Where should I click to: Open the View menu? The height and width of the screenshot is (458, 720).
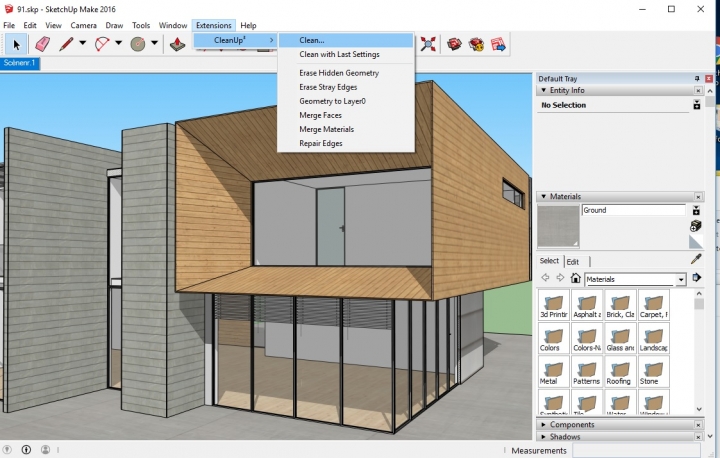(53, 25)
